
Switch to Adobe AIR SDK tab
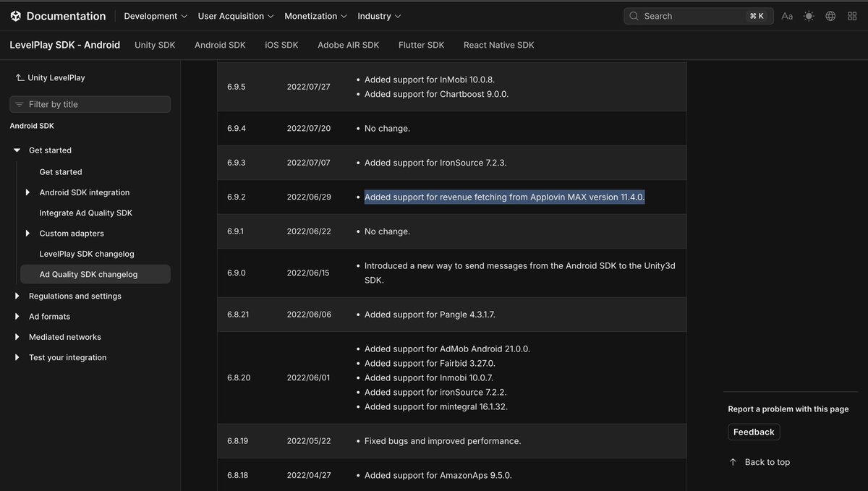348,45
